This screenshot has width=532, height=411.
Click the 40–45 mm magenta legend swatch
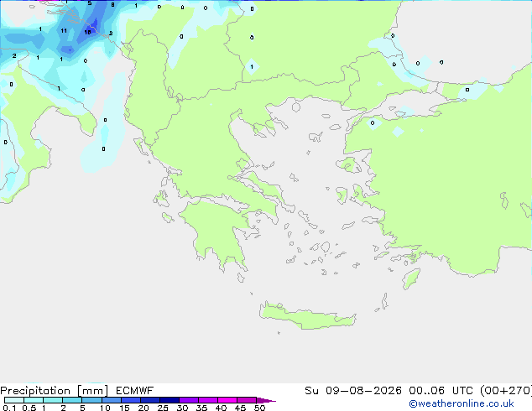(227, 400)
